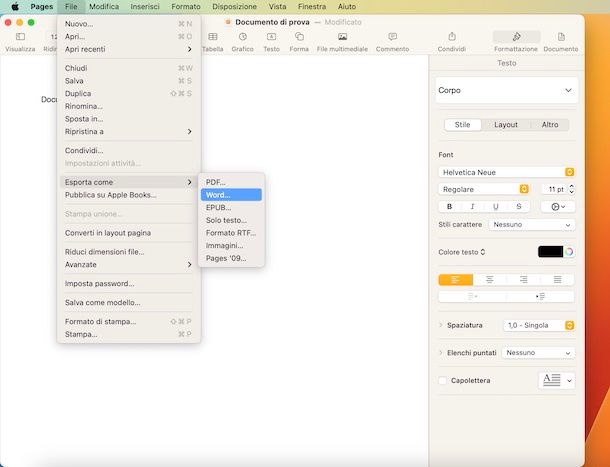Choose EPUB... export option
Screen dimensions: 610x467
[x=231, y=207]
